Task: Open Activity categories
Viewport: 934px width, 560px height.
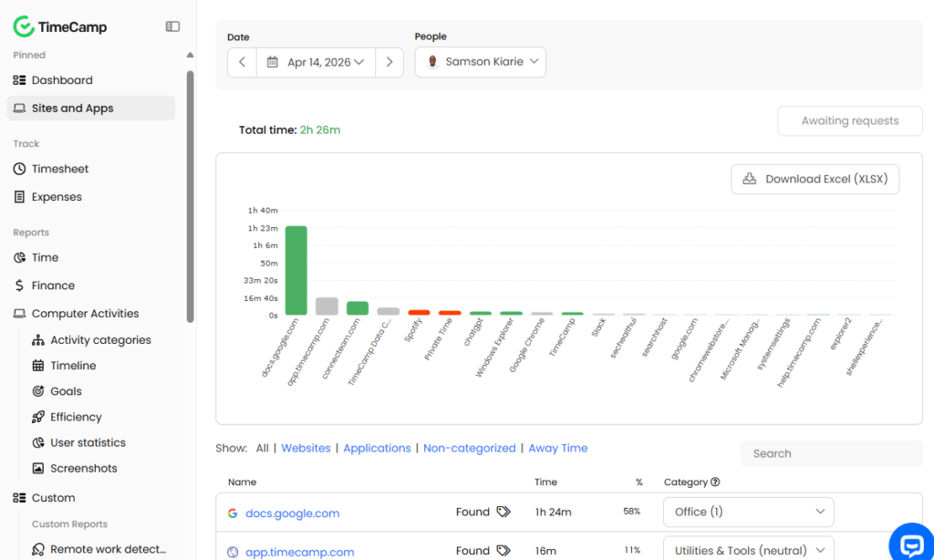Action: 100,339
